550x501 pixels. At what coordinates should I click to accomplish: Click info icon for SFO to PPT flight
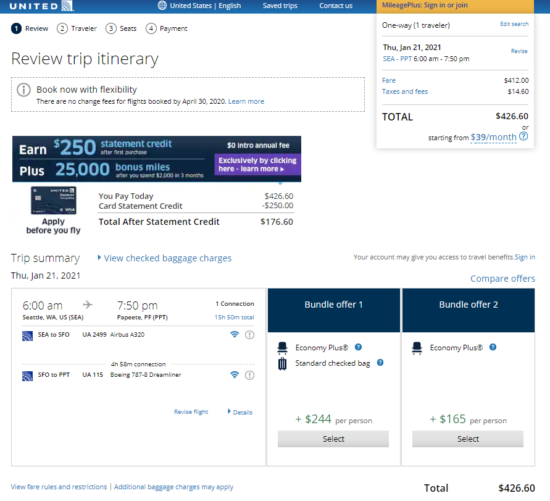pos(249,375)
